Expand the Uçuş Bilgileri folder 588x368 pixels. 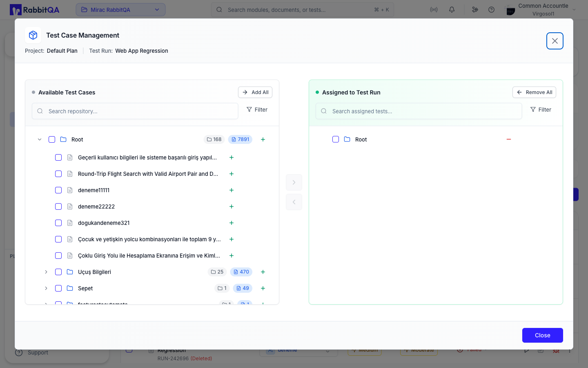pyautogui.click(x=46, y=272)
